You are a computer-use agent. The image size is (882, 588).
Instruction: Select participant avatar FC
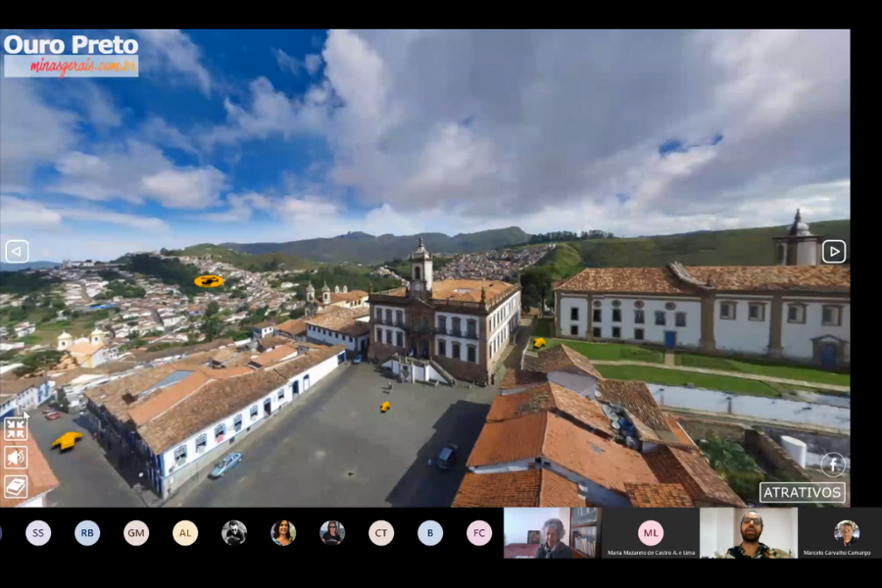tap(479, 532)
